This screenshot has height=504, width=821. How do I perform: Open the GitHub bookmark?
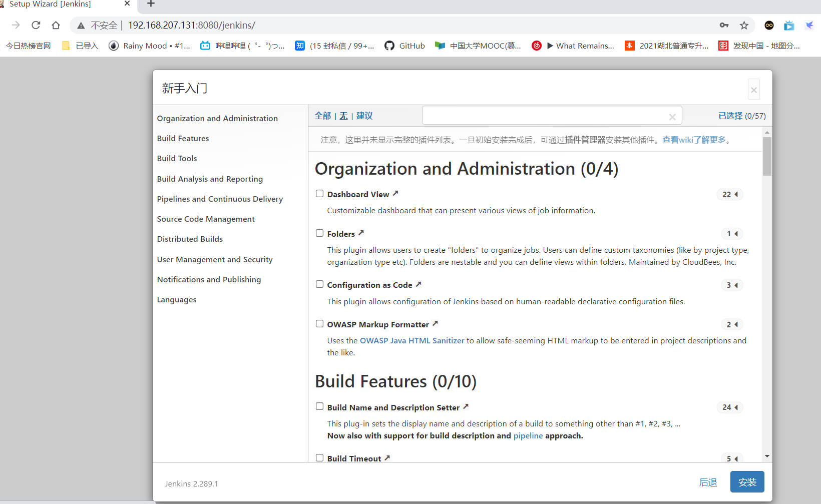(404, 46)
